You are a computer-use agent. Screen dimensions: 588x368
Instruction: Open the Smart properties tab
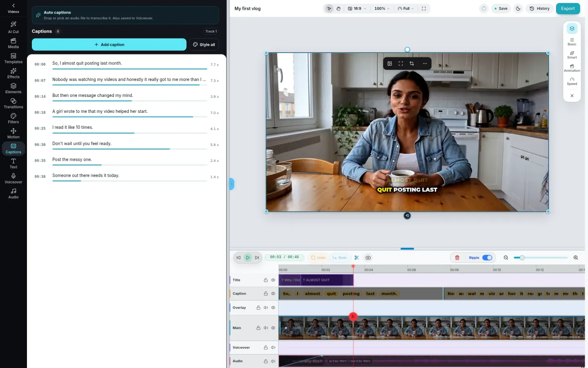click(572, 55)
